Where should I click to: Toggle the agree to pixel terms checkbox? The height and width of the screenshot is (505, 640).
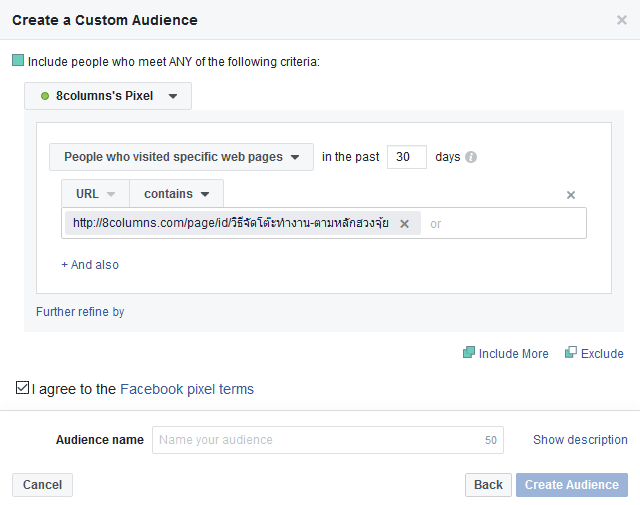coord(22,387)
